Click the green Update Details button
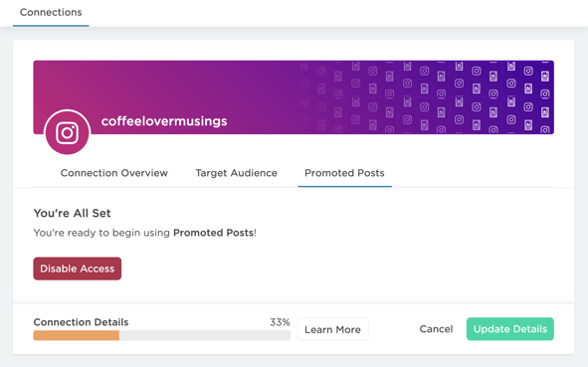 (x=510, y=329)
